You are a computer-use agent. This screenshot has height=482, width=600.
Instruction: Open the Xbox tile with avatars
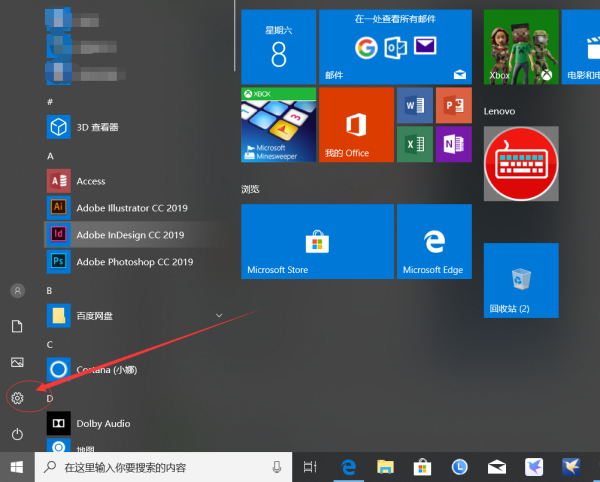point(521,47)
